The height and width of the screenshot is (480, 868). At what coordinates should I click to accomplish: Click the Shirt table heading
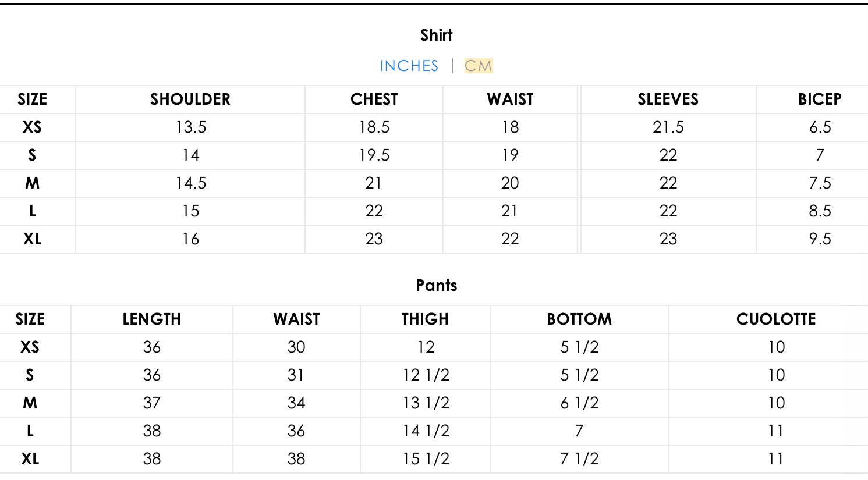[x=436, y=35]
